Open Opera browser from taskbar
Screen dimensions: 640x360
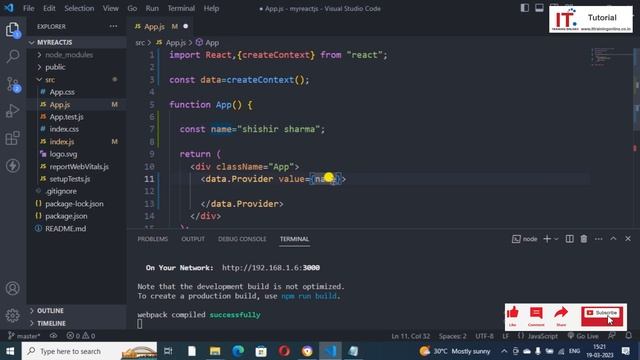coord(284,351)
